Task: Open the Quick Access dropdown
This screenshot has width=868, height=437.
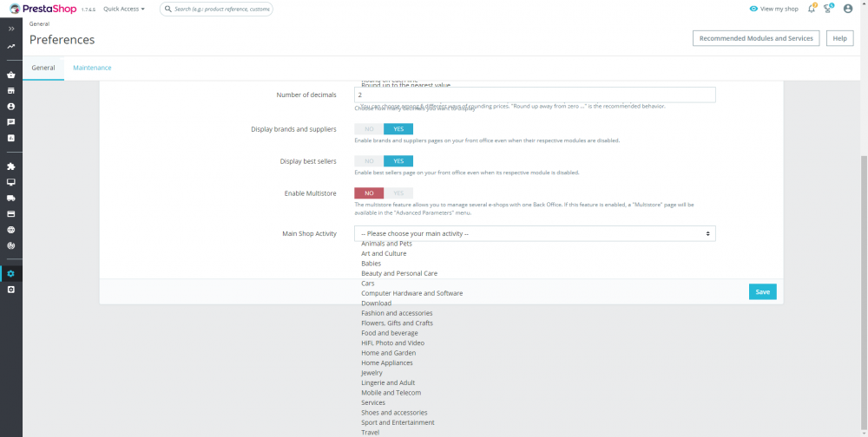Action: pos(124,9)
